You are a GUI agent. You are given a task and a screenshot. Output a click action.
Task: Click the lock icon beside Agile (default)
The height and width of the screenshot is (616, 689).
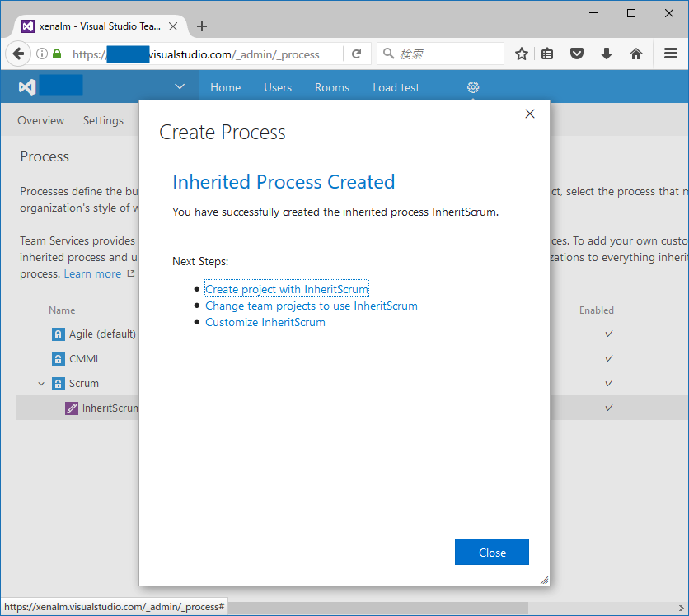pyautogui.click(x=58, y=334)
